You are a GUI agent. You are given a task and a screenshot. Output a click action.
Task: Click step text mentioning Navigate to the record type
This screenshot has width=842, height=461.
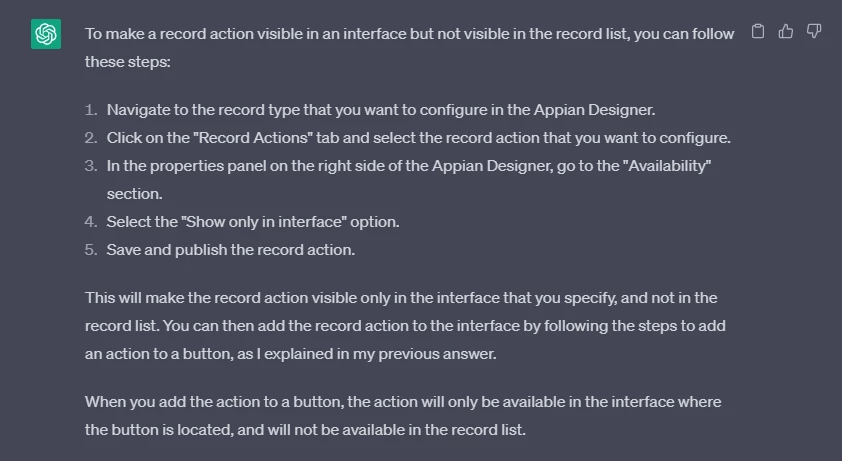[x=381, y=110]
